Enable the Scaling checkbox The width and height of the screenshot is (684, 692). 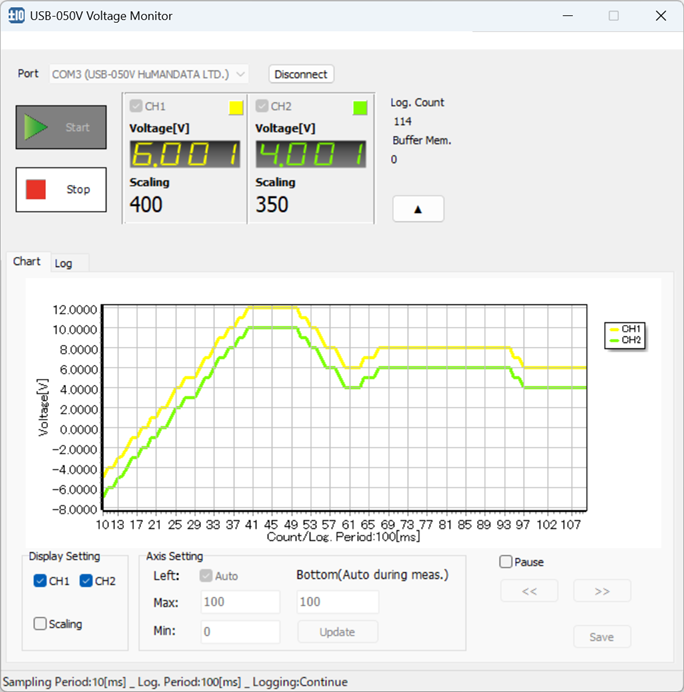(x=40, y=624)
